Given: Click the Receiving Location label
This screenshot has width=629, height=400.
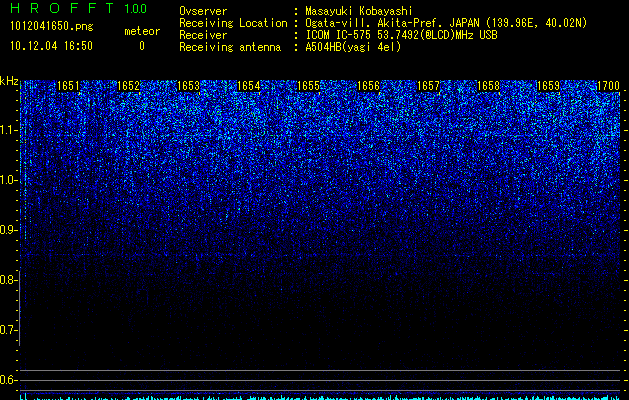Looking at the screenshot, I should (x=233, y=24).
